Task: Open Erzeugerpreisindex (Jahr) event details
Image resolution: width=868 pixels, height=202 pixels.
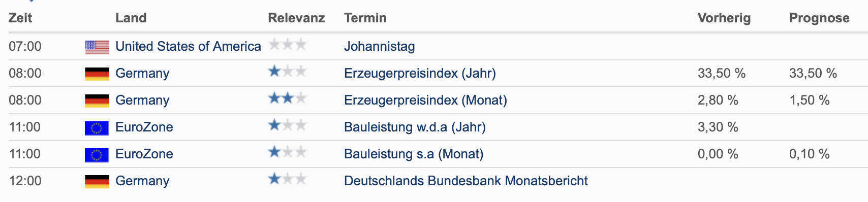Action: point(420,74)
